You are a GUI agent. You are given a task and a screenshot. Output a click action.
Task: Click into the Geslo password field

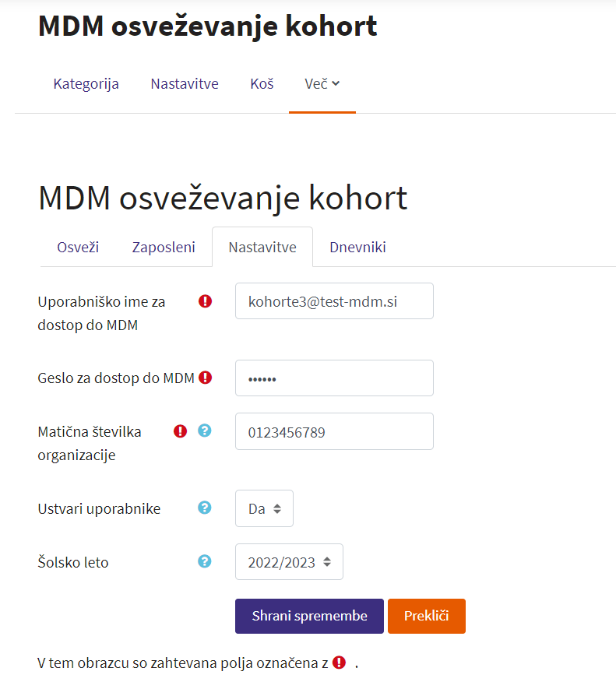[334, 378]
